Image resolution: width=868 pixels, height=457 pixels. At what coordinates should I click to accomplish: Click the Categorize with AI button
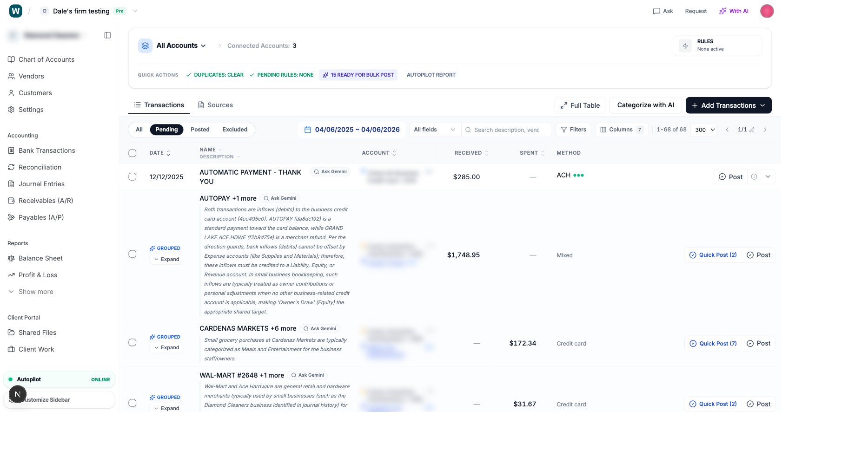pos(645,105)
